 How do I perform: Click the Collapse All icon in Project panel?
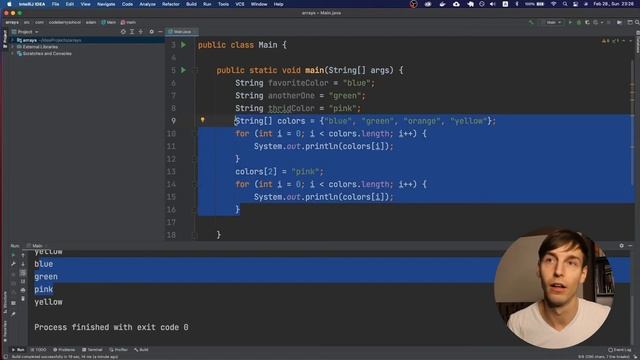coord(141,31)
